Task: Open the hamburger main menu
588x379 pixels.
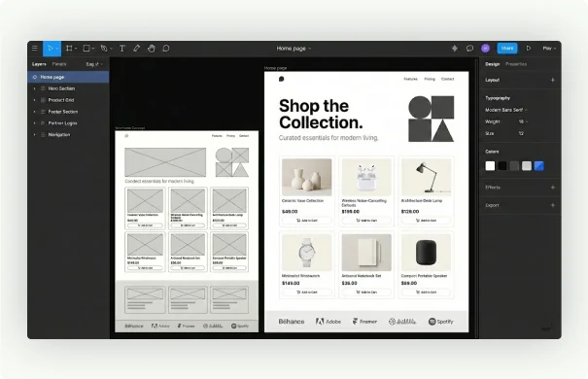Action: coord(34,49)
